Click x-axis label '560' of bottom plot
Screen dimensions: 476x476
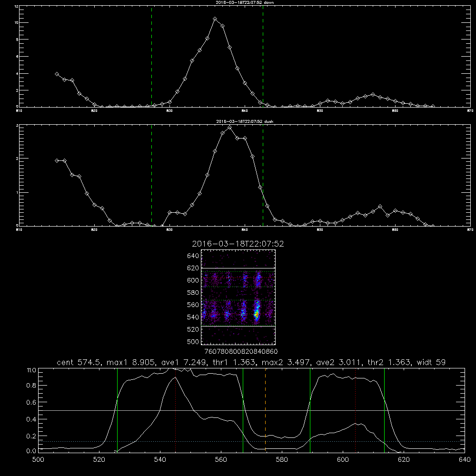click(221, 460)
